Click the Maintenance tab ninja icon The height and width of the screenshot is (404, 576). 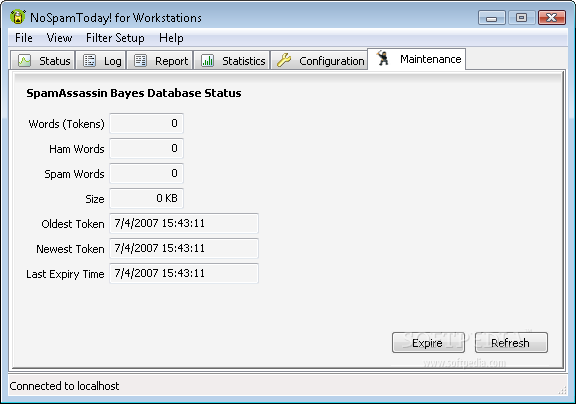click(383, 58)
